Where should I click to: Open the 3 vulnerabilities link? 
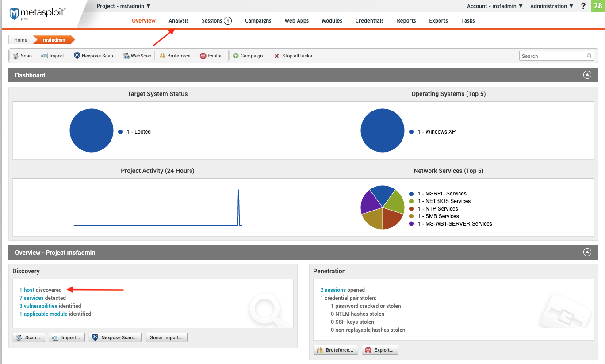tap(38, 306)
